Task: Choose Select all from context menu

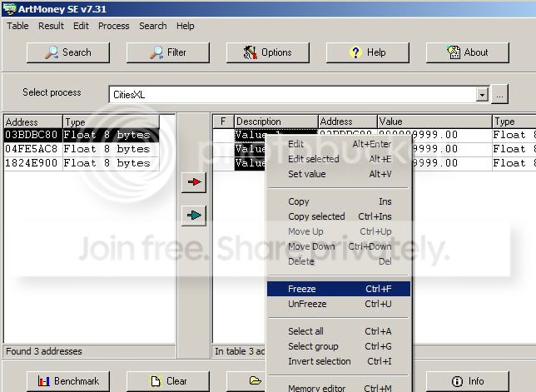Action: [x=340, y=331]
